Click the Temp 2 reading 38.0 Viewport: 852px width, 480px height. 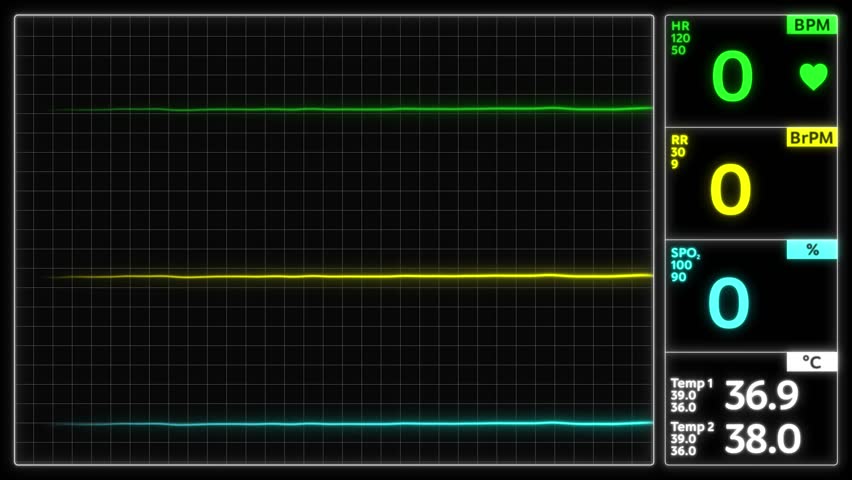[x=762, y=439]
